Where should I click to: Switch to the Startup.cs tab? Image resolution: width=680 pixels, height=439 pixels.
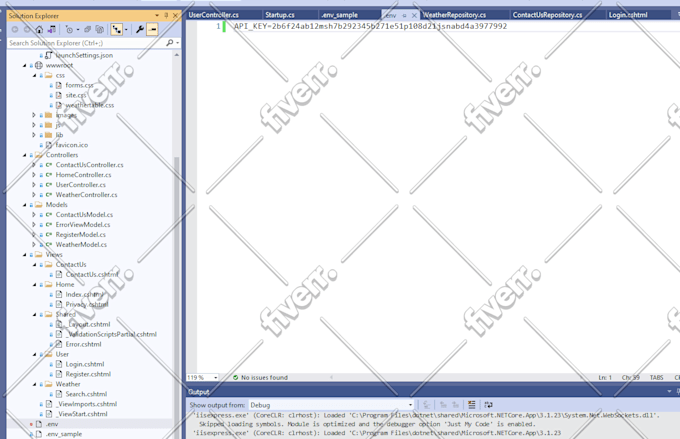point(280,15)
